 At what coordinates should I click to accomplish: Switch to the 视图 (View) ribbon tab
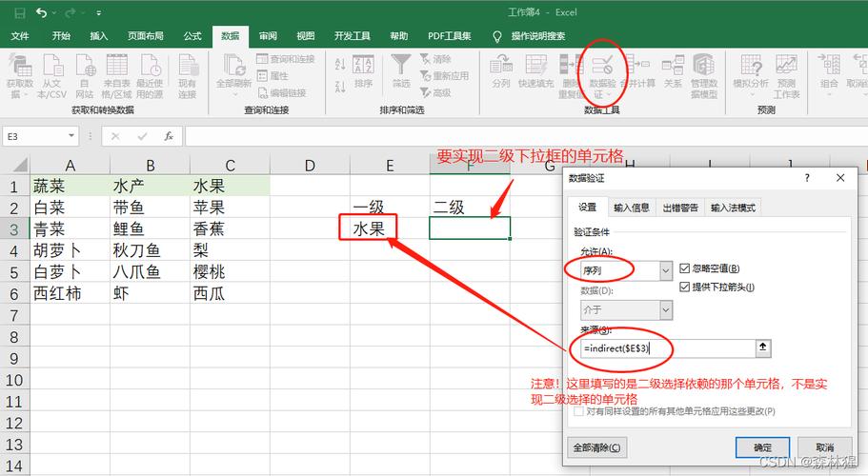coord(306,36)
